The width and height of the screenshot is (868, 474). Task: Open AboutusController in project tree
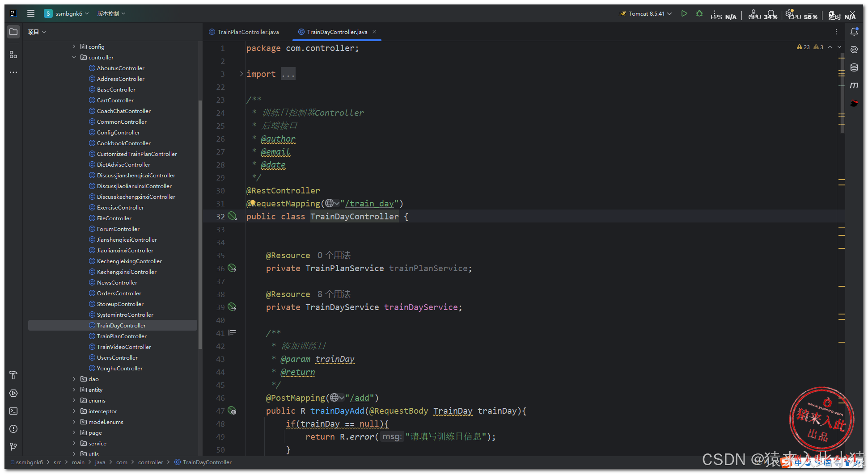[x=121, y=68]
